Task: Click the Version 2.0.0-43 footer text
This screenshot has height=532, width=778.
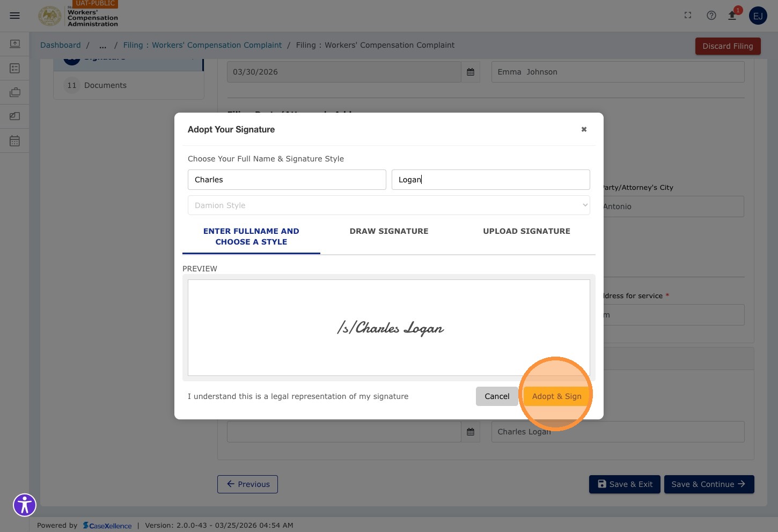Action: (219, 526)
